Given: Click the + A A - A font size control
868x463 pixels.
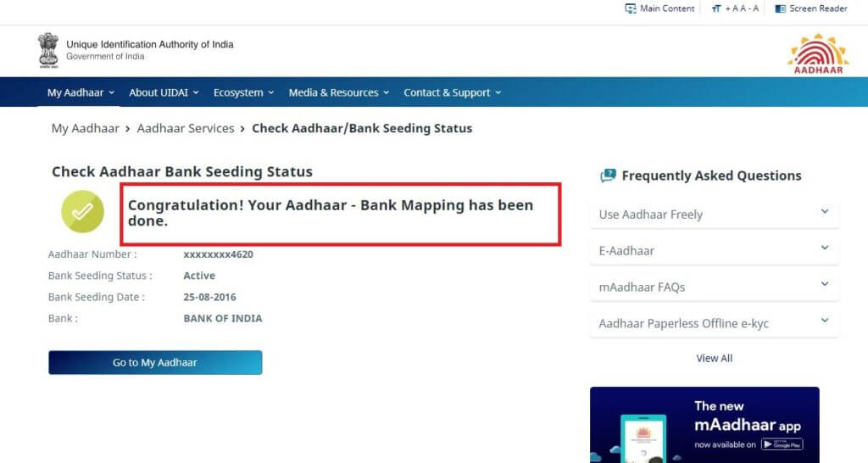Looking at the screenshot, I should coord(742,8).
